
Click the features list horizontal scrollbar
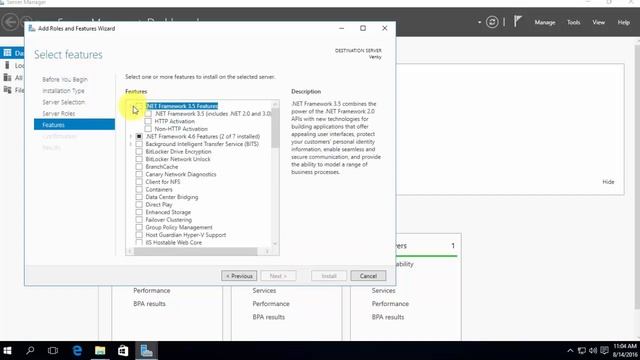click(196, 251)
